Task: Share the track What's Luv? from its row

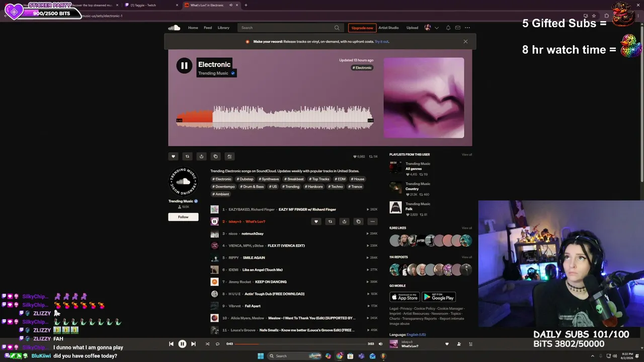Action: pyautogui.click(x=344, y=221)
